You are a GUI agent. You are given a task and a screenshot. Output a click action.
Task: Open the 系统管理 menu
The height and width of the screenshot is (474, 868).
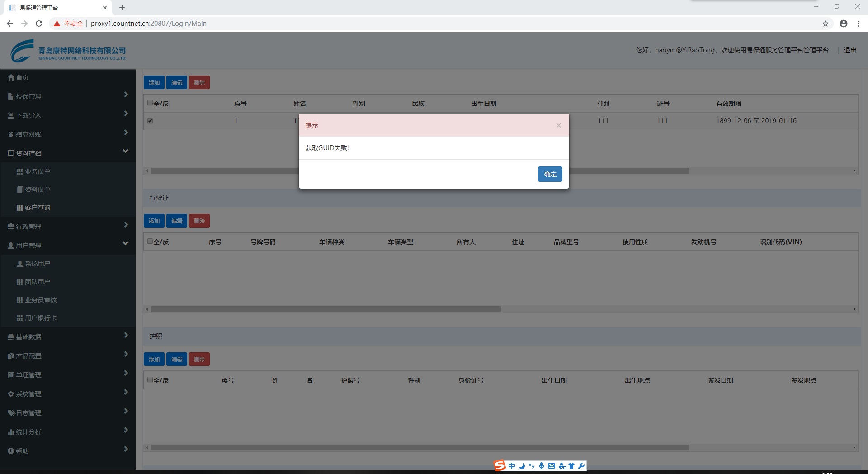pyautogui.click(x=68, y=394)
